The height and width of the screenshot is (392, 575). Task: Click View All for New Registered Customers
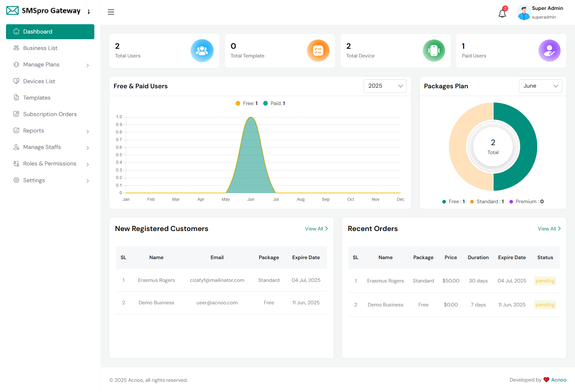click(316, 229)
